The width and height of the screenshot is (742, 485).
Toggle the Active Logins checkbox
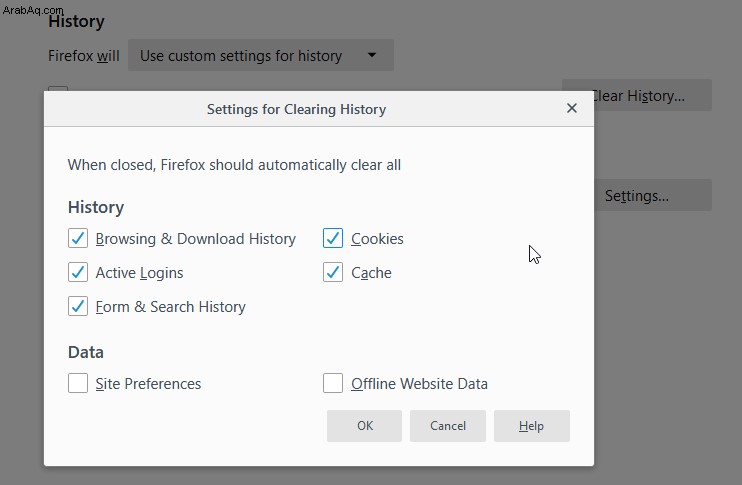(x=78, y=272)
